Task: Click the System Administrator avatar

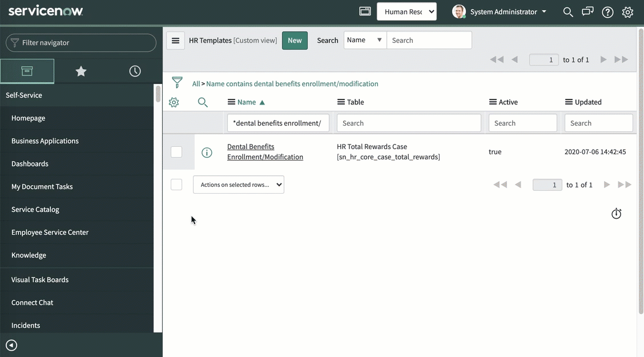Action: 459,11
